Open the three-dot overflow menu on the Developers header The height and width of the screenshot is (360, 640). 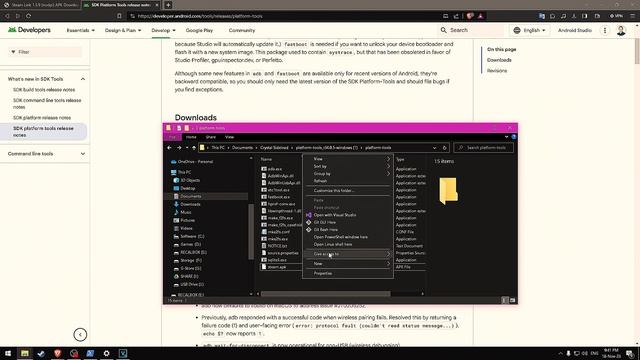tap(605, 30)
